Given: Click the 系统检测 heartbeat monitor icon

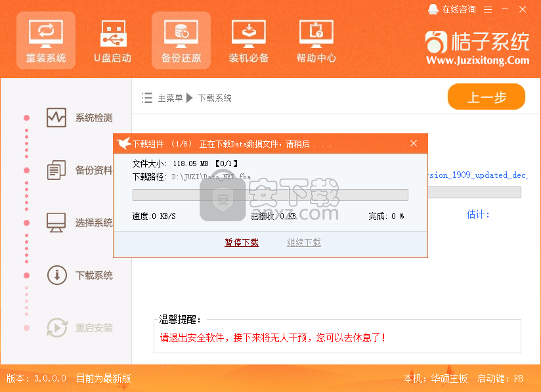Looking at the screenshot, I should pyautogui.click(x=56, y=118).
